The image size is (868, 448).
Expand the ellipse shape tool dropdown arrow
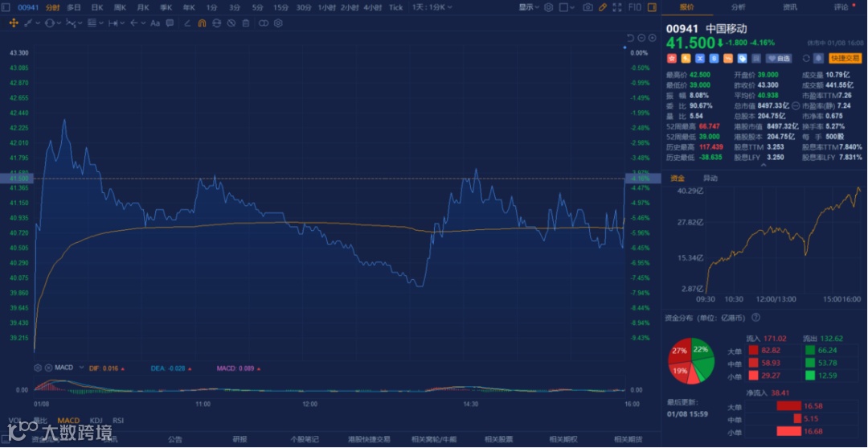click(x=59, y=23)
